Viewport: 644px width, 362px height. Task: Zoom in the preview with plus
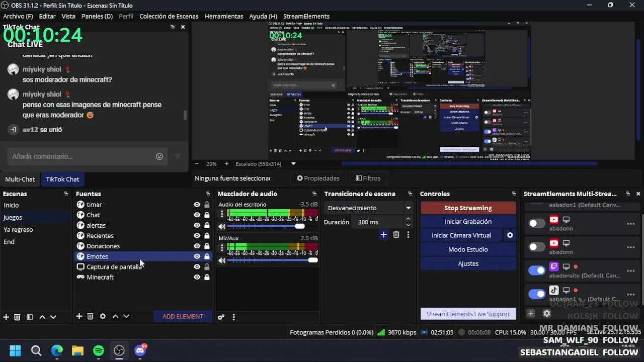[x=226, y=163]
